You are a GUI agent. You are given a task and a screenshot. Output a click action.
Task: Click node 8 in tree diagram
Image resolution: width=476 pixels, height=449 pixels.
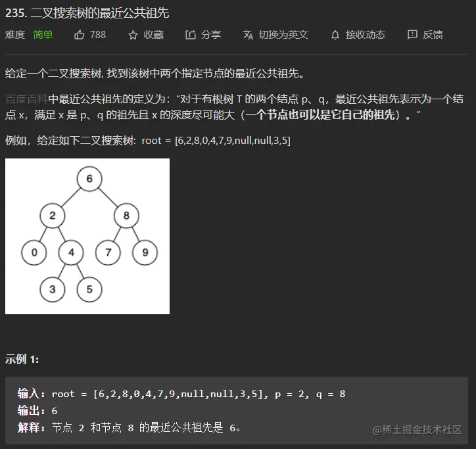[x=126, y=216]
